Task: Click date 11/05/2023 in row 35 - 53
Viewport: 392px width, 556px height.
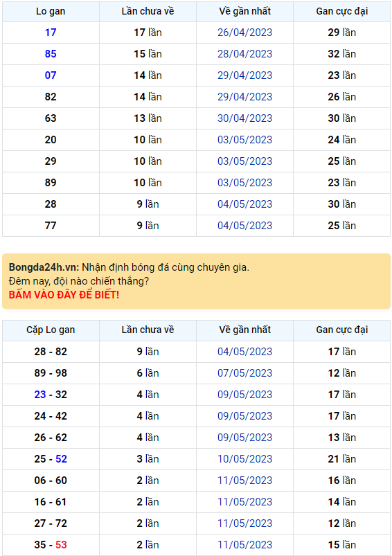Action: pyautogui.click(x=244, y=545)
